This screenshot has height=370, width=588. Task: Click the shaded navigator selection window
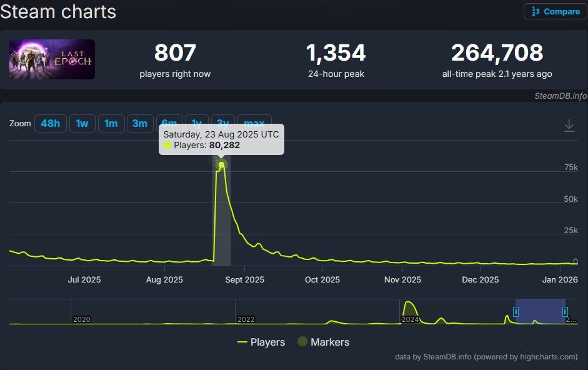coord(541,311)
